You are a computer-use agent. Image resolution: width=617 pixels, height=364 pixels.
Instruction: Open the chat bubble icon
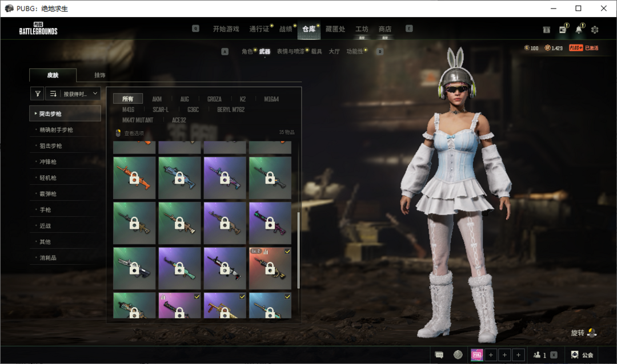coord(439,355)
